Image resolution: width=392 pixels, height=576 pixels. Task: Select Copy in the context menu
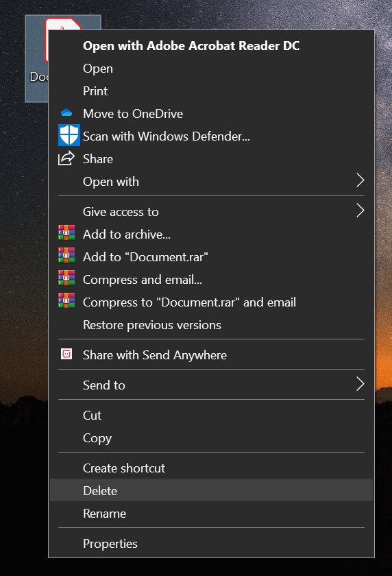[x=211, y=438]
